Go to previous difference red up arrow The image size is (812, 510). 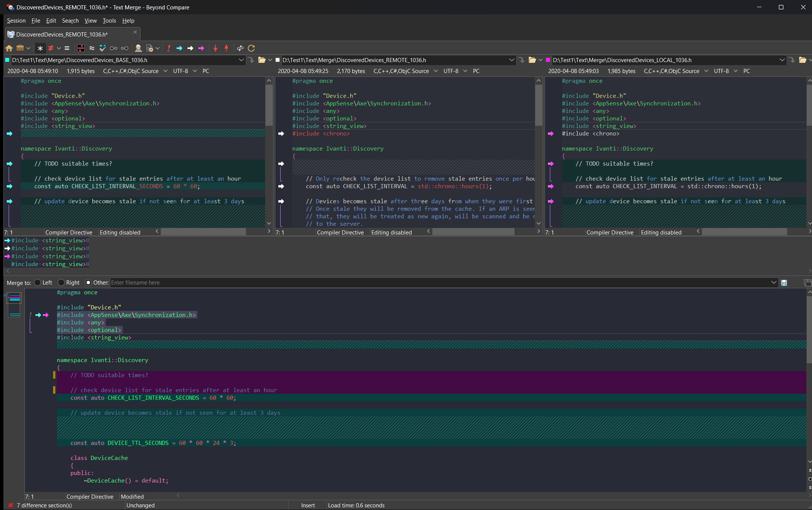point(226,48)
